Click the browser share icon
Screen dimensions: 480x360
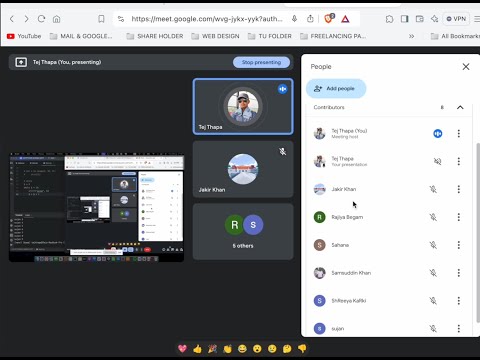[x=310, y=19]
